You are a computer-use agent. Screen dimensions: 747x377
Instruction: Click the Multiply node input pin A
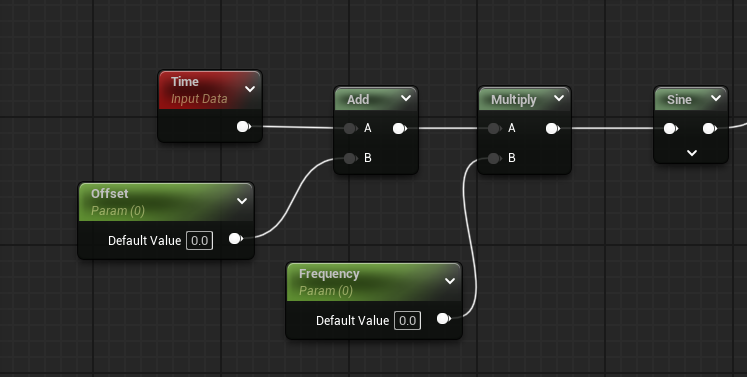point(494,128)
